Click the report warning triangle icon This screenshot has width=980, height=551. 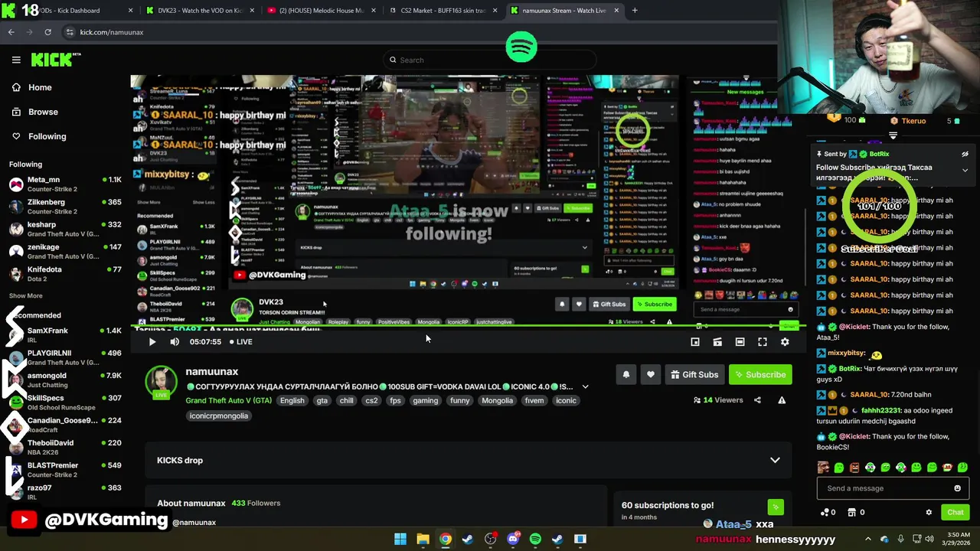(x=782, y=400)
